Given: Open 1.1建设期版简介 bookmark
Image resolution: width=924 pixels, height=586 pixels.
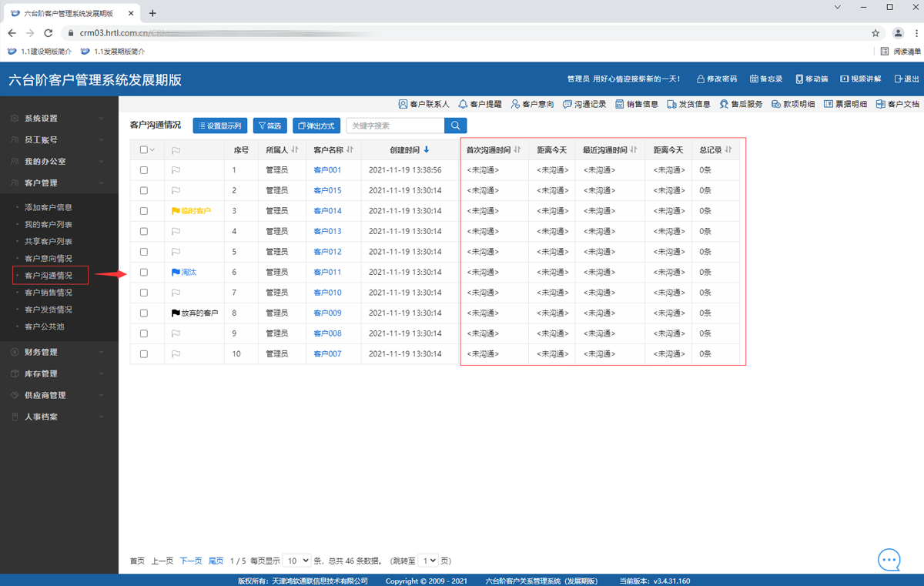Looking at the screenshot, I should click(x=40, y=52).
